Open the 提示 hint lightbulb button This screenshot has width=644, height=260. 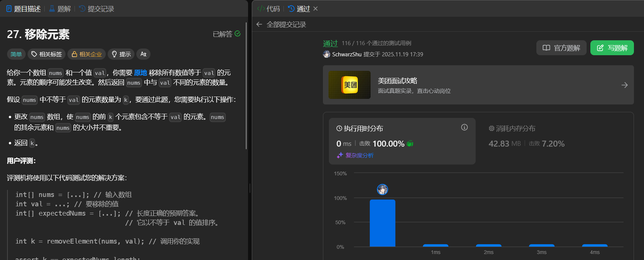pos(121,54)
